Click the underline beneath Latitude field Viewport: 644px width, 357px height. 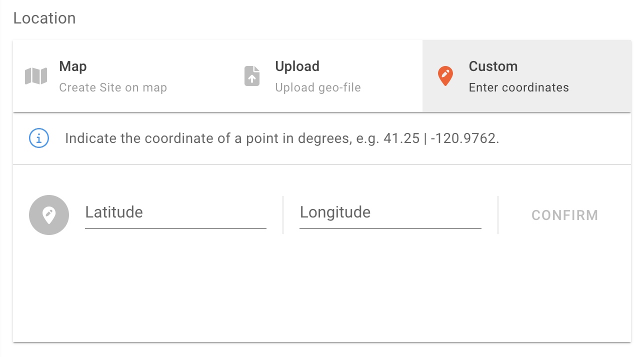tap(175, 228)
